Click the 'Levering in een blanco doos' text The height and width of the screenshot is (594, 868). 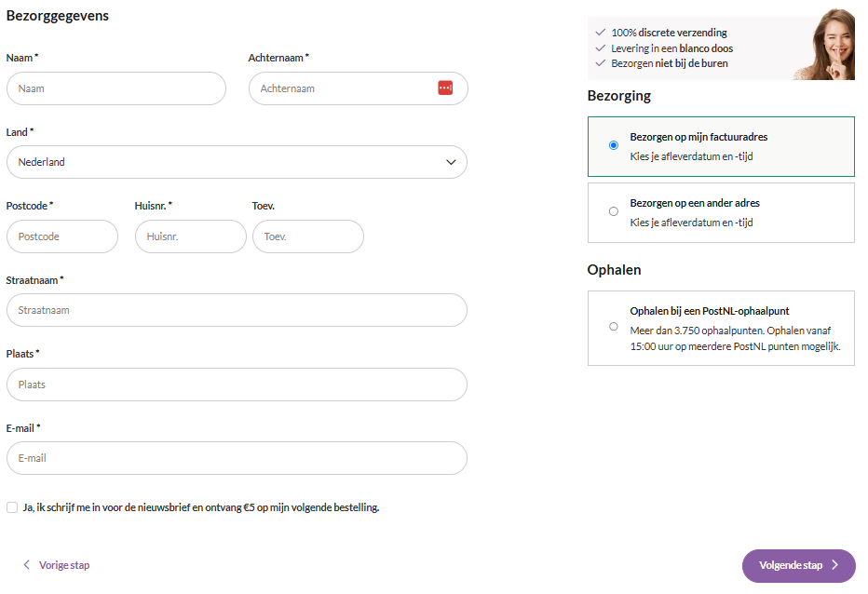tap(672, 48)
